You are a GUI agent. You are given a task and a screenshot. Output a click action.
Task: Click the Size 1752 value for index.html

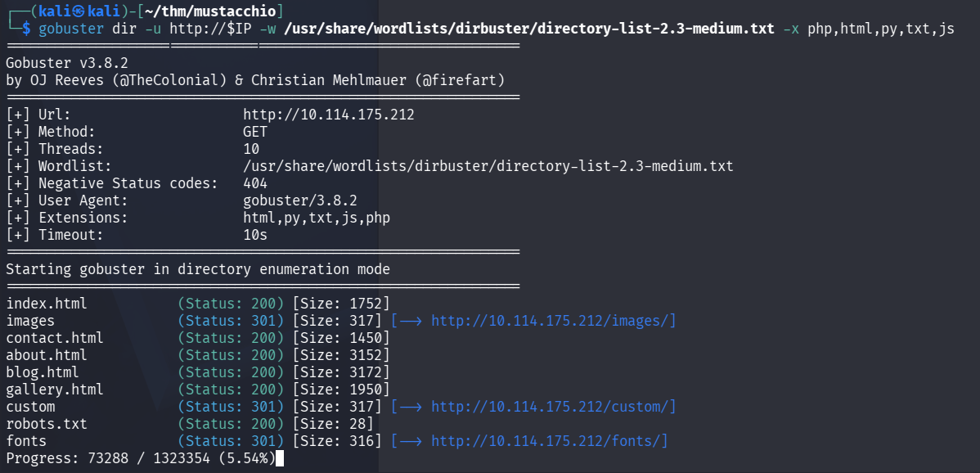click(341, 304)
